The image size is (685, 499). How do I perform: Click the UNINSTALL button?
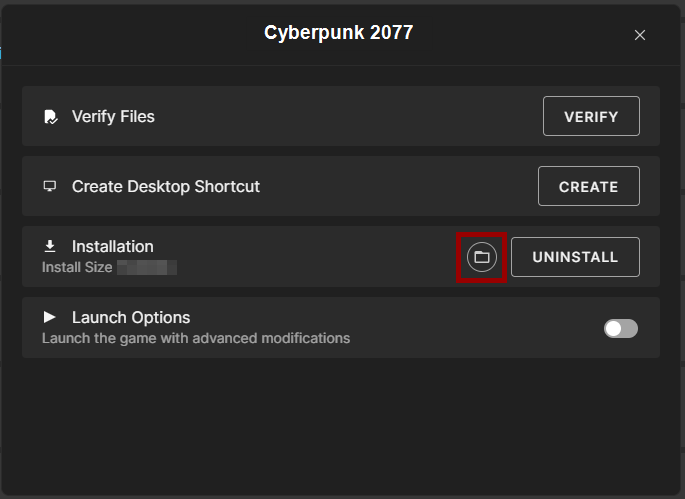pyautogui.click(x=575, y=257)
